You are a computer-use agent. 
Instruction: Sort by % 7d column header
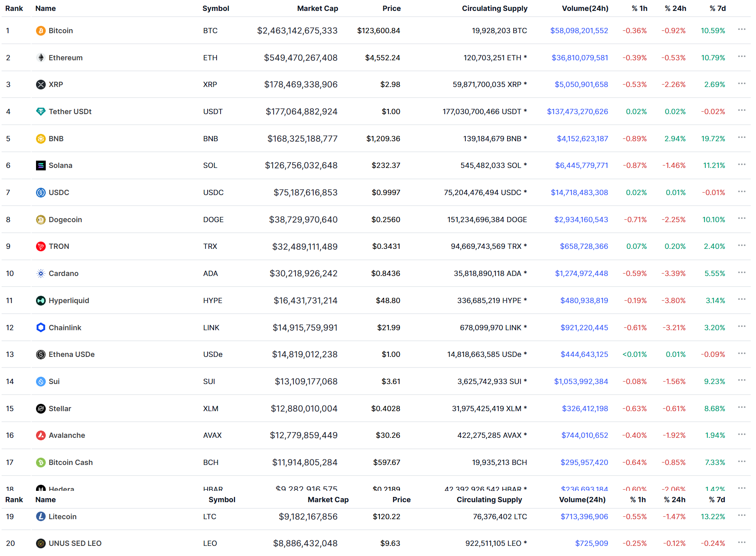(717, 8)
